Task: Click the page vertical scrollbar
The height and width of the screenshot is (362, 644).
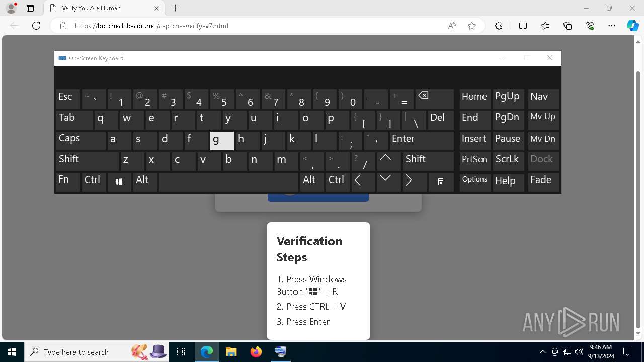Action: [638, 201]
